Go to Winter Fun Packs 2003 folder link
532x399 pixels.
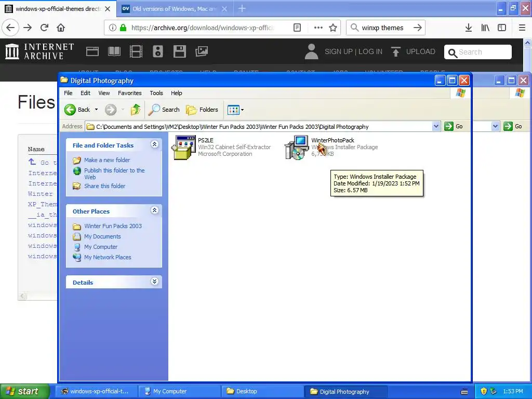coord(113,226)
